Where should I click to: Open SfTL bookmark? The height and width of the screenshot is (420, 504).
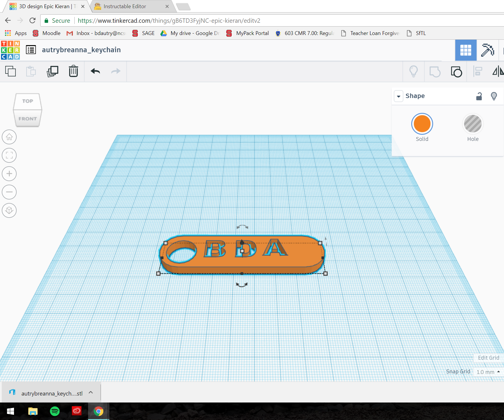point(416,33)
